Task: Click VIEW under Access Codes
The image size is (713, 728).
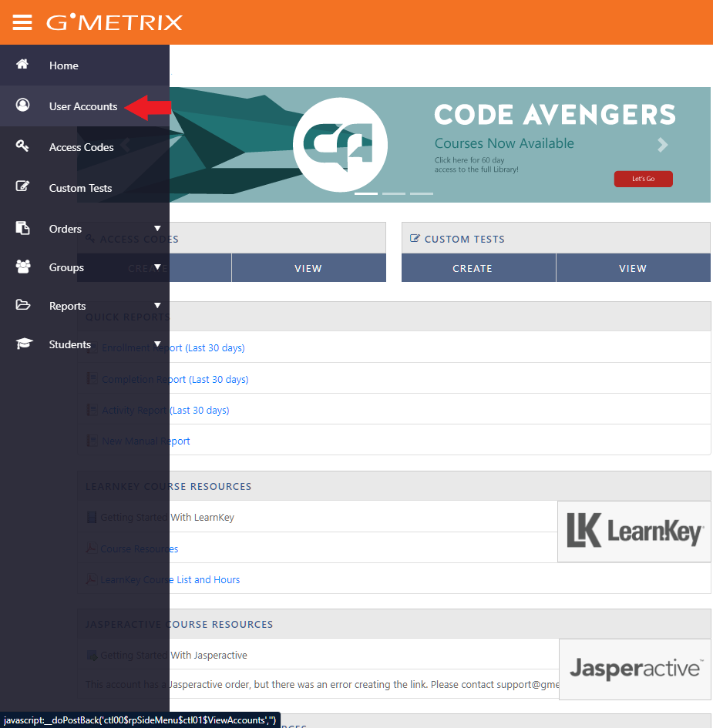Action: point(308,268)
